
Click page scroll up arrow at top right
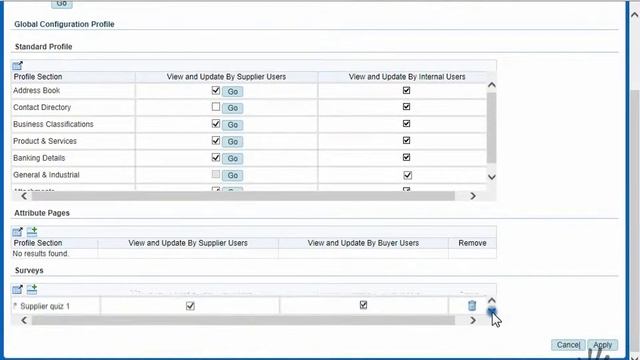click(x=634, y=15)
